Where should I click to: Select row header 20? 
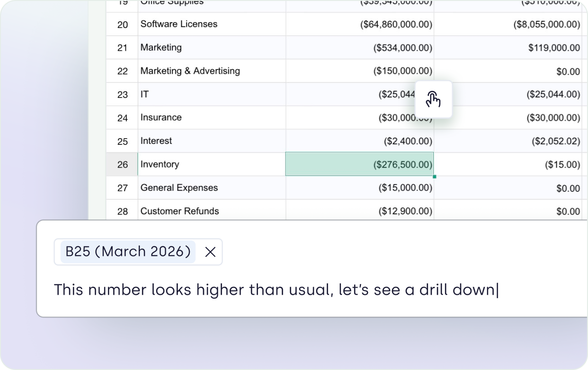click(122, 24)
